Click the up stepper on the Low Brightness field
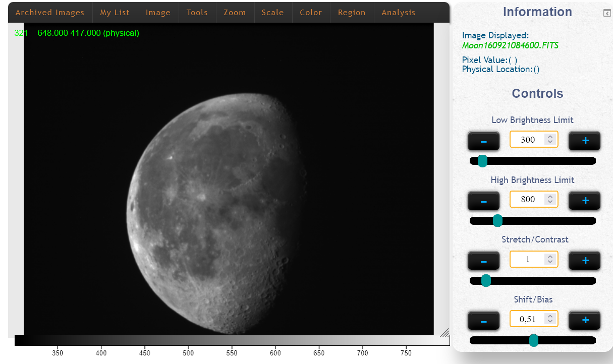 [x=551, y=137]
